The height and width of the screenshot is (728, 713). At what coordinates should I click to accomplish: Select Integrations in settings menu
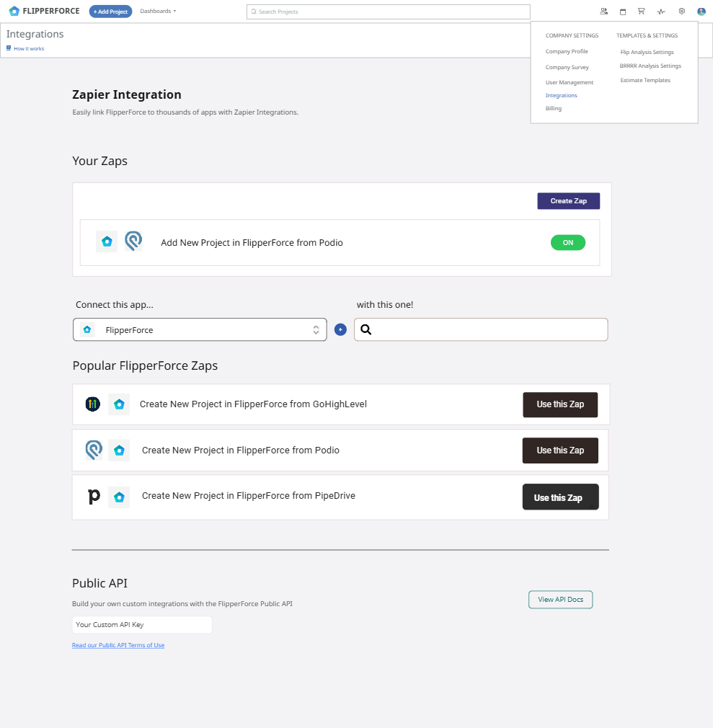click(x=561, y=95)
